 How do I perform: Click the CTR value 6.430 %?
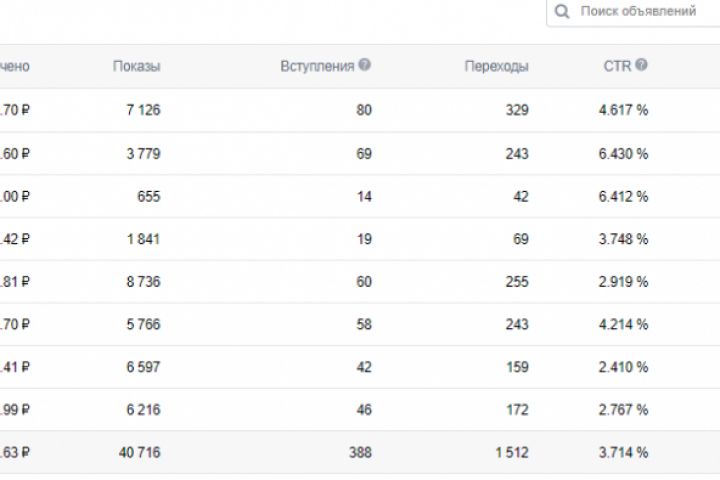click(x=623, y=154)
